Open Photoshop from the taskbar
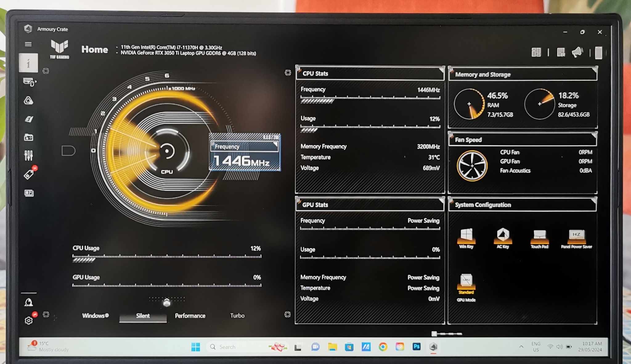The image size is (631, 364). tap(417, 347)
